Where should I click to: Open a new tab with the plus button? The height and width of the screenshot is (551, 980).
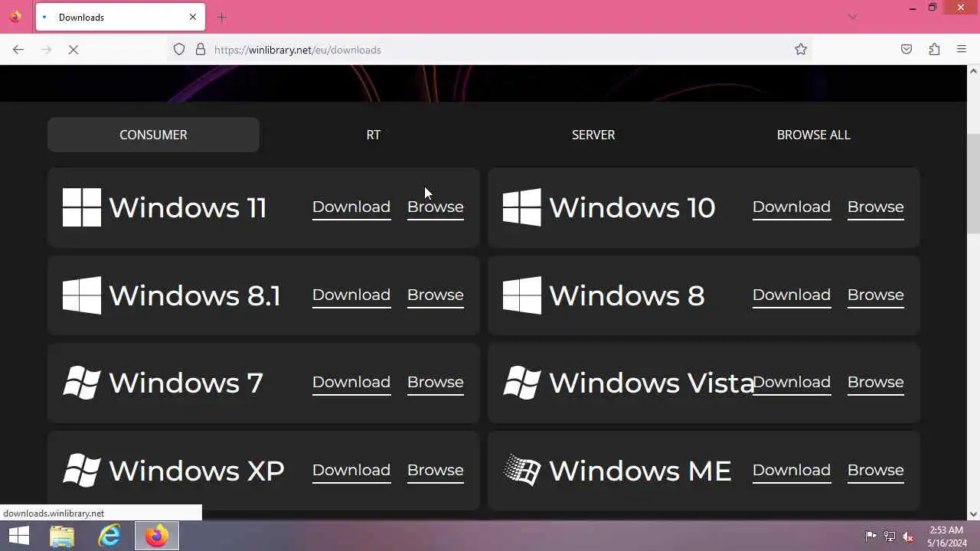coord(221,17)
